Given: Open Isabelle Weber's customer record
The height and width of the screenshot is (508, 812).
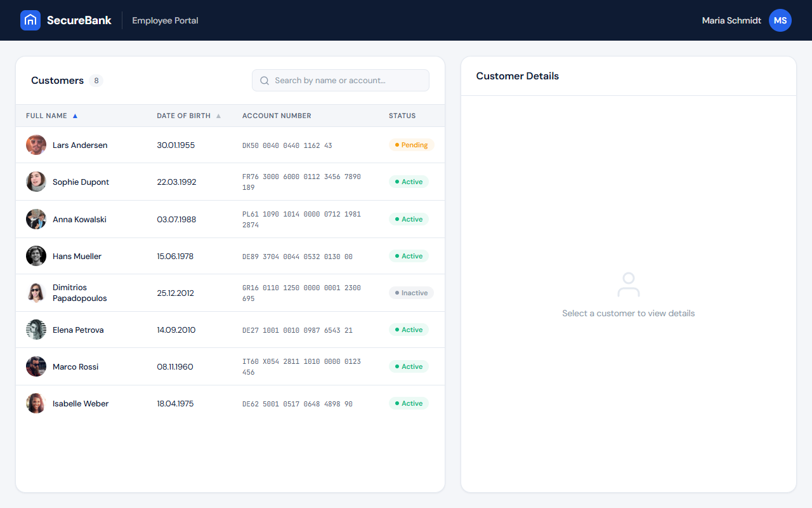Looking at the screenshot, I should [81, 403].
